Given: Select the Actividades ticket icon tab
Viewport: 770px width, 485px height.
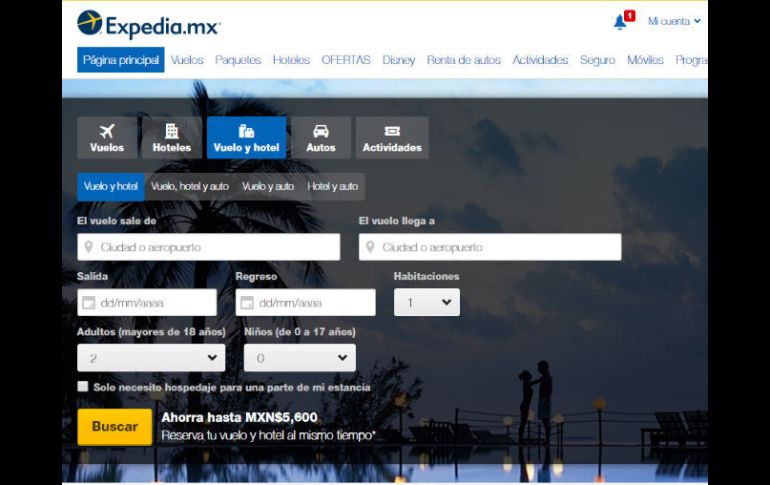Looking at the screenshot, I should click(392, 138).
